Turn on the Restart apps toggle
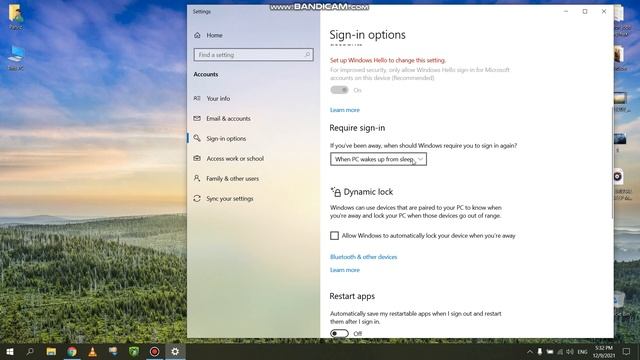 click(x=339, y=333)
